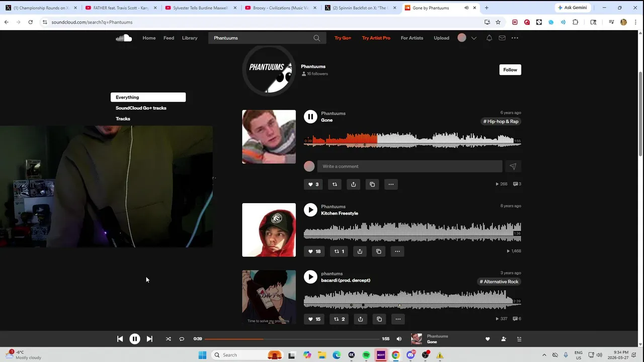Mute the player volume

pyautogui.click(x=399, y=339)
